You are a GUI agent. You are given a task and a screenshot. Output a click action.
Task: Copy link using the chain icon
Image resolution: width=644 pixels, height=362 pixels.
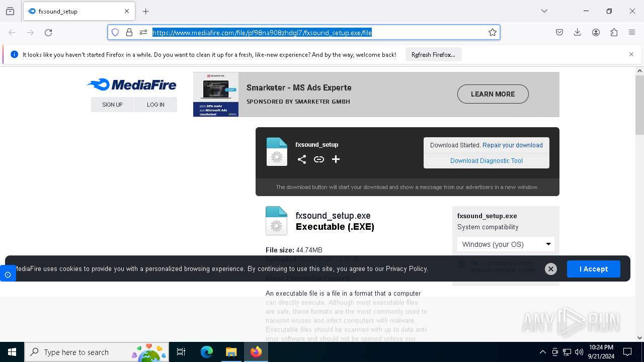point(319,159)
